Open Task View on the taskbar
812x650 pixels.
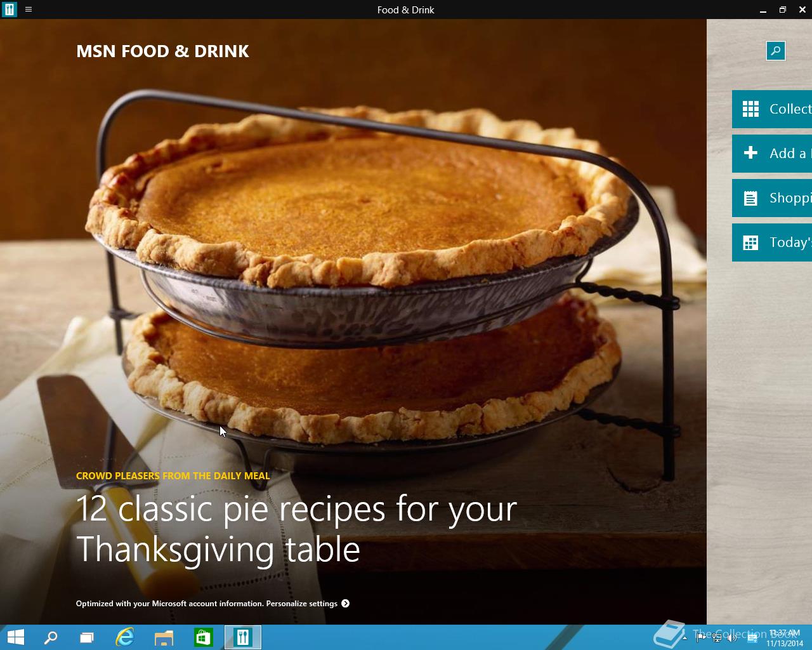pos(87,637)
